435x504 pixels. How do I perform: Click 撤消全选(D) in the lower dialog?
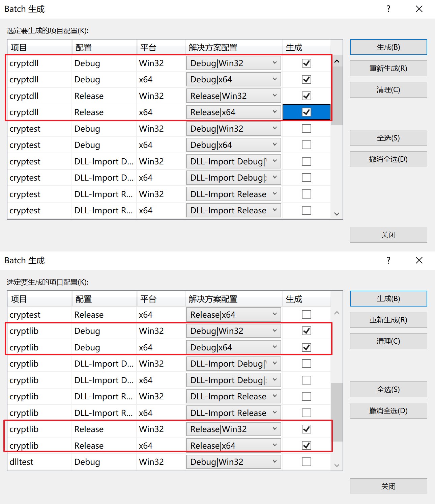point(388,411)
